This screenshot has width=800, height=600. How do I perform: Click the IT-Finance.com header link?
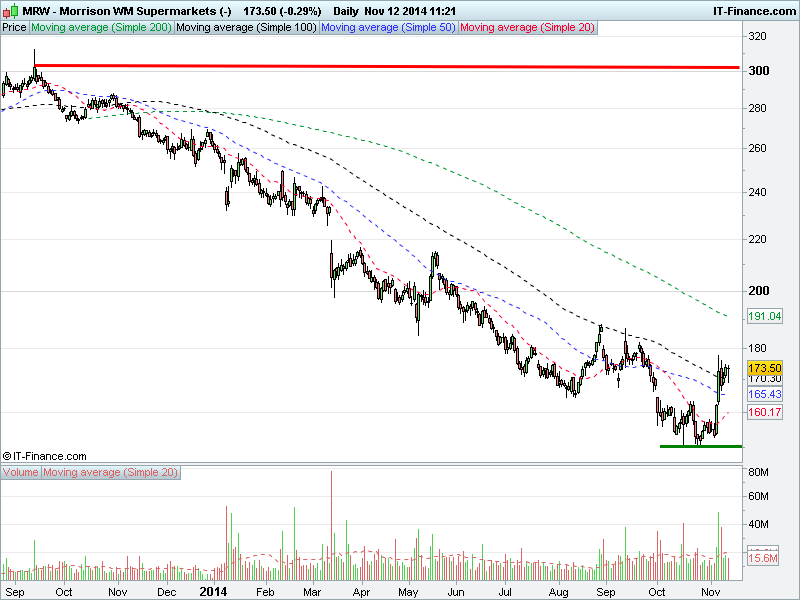(x=754, y=11)
